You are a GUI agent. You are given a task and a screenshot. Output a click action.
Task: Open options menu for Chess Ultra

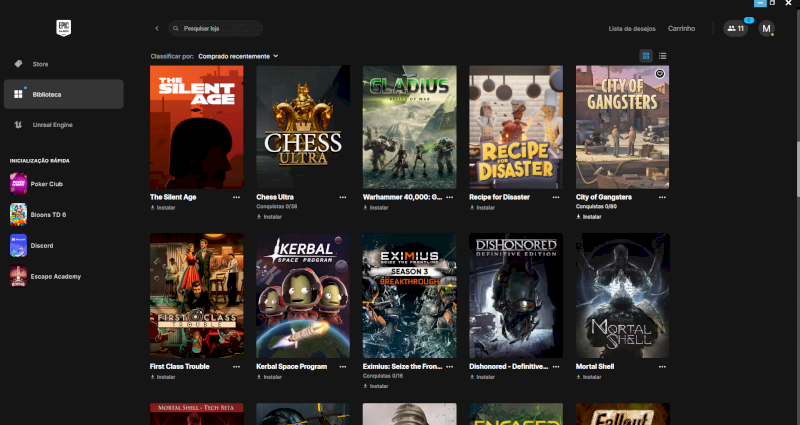(x=343, y=197)
